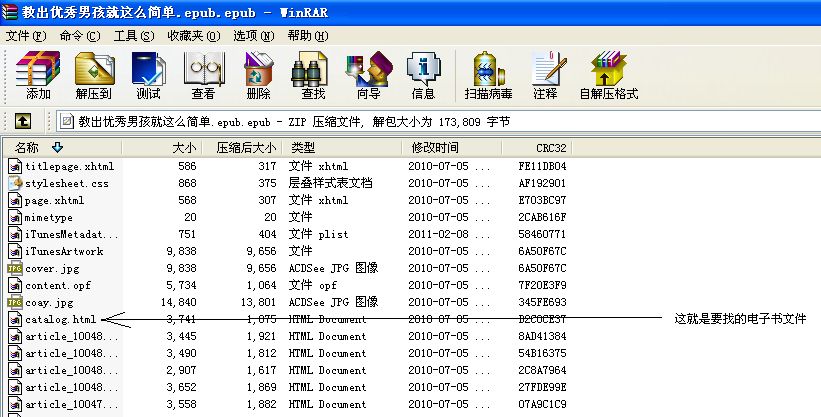
Task: Run 扫描病毒 (Virus Scan)
Action: pyautogui.click(x=488, y=75)
